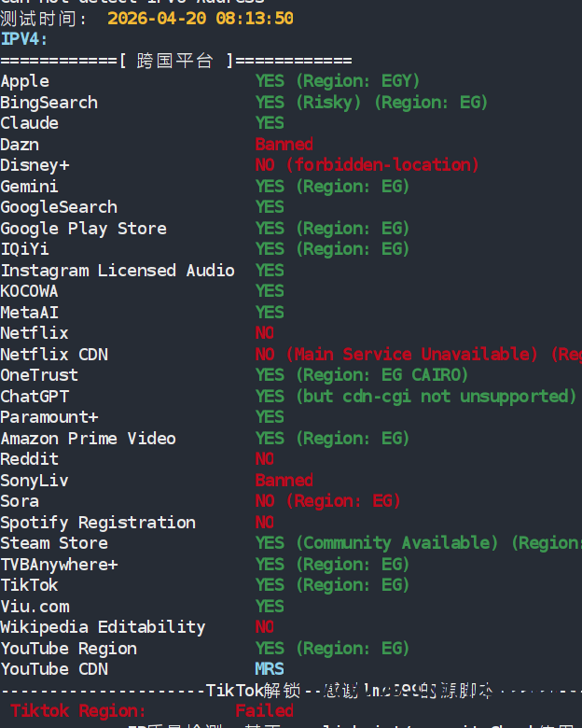The height and width of the screenshot is (728, 582).
Task: Click the Amazon Prime Video label
Action: point(88,439)
